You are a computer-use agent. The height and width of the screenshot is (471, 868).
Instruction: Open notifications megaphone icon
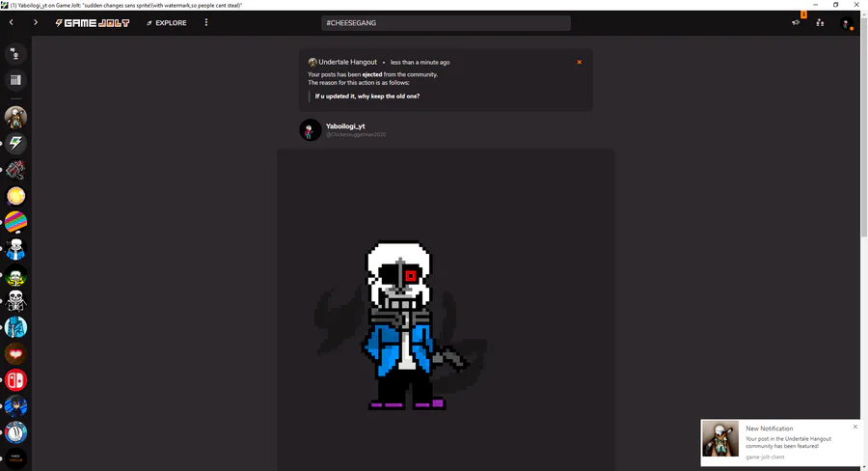click(x=796, y=23)
